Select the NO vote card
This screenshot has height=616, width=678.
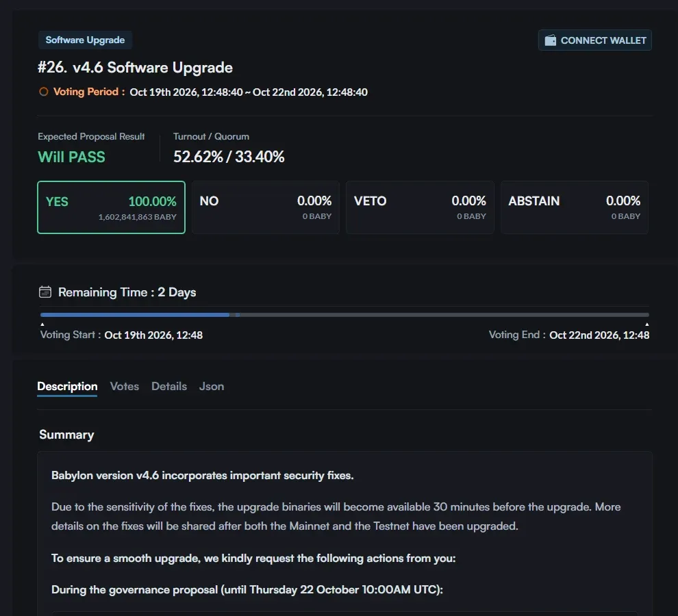(266, 207)
